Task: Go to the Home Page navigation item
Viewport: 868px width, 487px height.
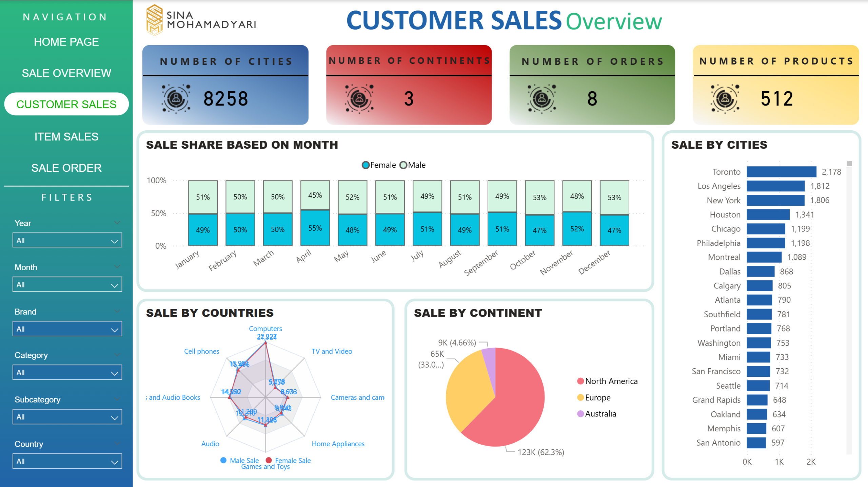Action: tap(66, 42)
